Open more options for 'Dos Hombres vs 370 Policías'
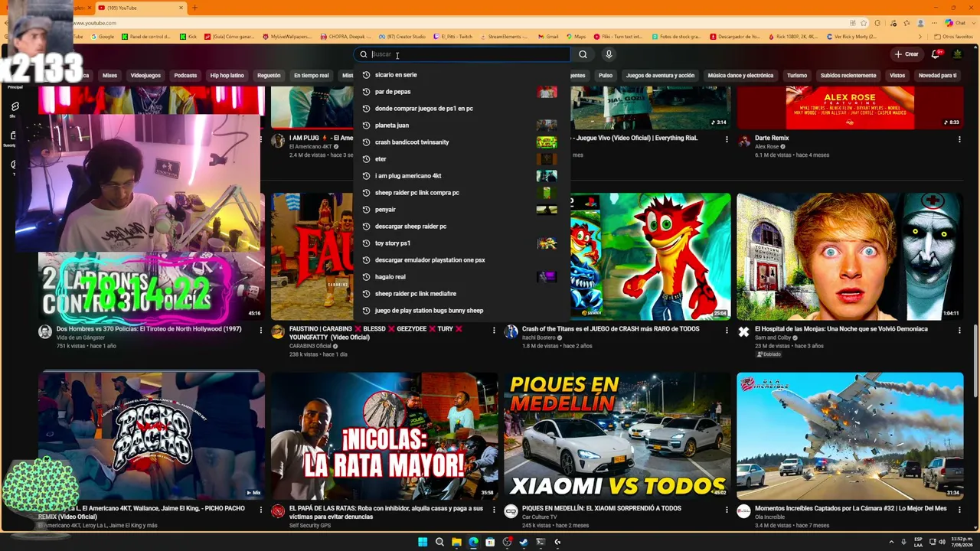The height and width of the screenshot is (551, 980). (261, 331)
